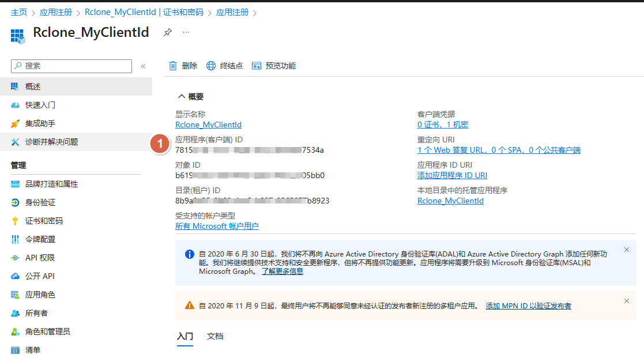The image size is (644, 362).
Task: Open 了解更多信息 link in info banner
Action: pyautogui.click(x=282, y=271)
